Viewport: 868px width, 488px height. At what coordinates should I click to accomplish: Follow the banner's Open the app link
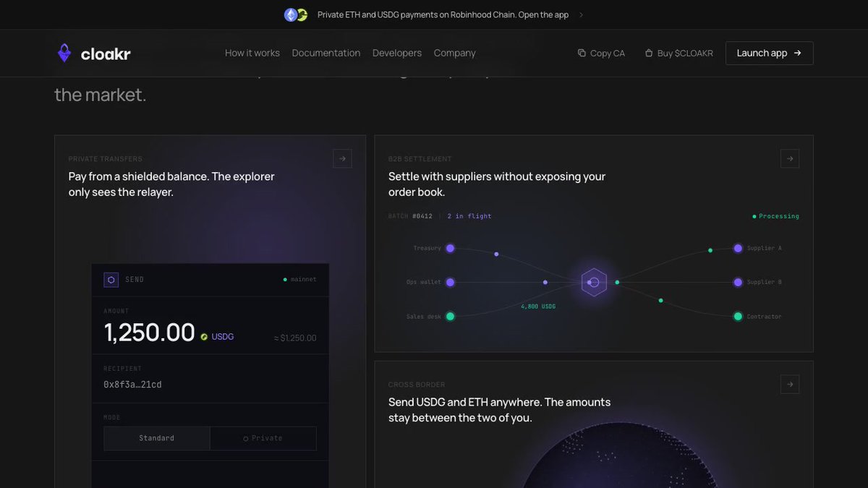click(543, 14)
